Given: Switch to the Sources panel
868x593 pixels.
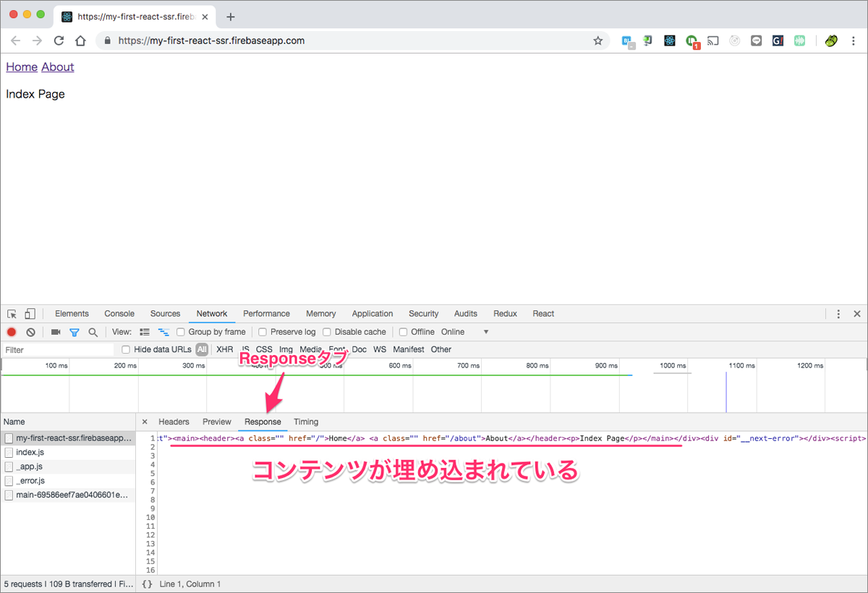Looking at the screenshot, I should coord(165,314).
